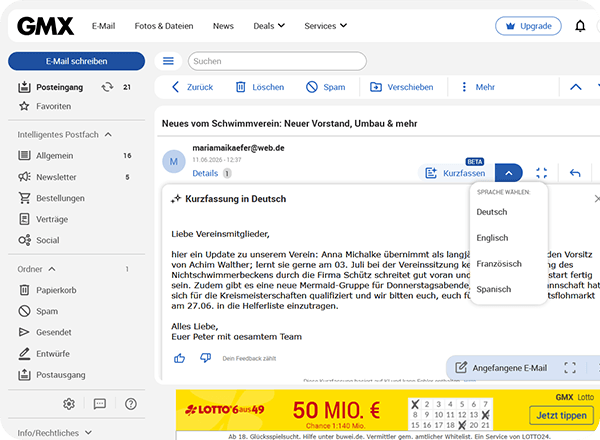Expand the Angefangene E-Mail draft window

coord(570,368)
